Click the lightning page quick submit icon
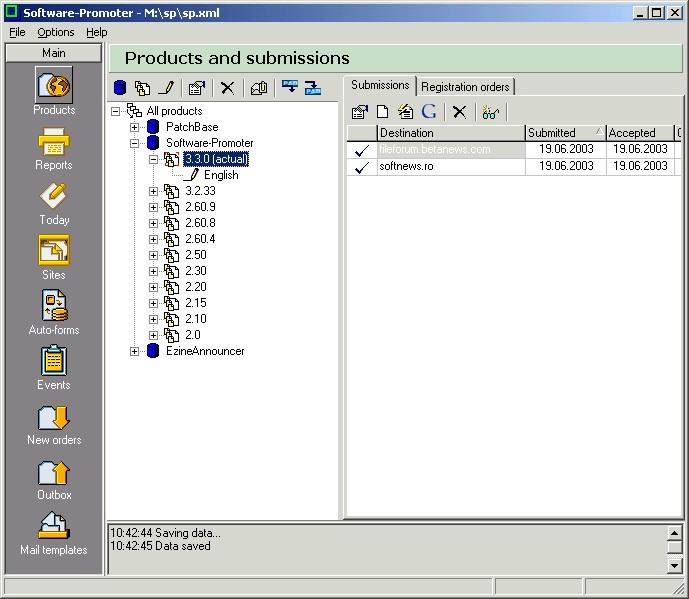The width and height of the screenshot is (689, 599). coord(406,112)
